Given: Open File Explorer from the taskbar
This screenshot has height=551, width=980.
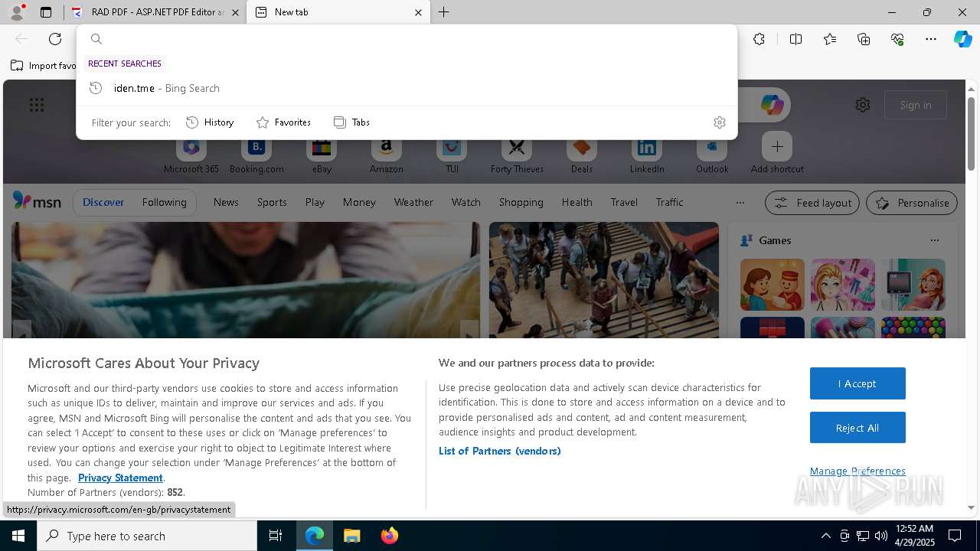Looking at the screenshot, I should pyautogui.click(x=351, y=536).
